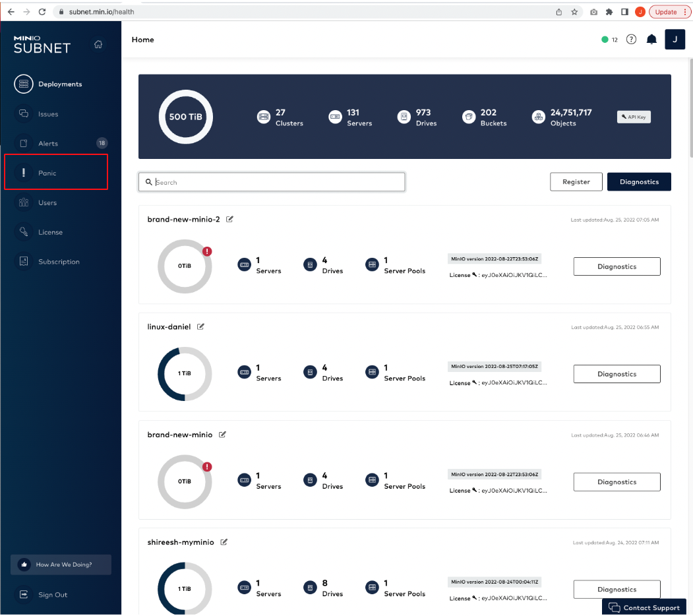This screenshot has height=616, width=693.
Task: Click edit icon beside shireesh-myminio
Action: click(224, 542)
